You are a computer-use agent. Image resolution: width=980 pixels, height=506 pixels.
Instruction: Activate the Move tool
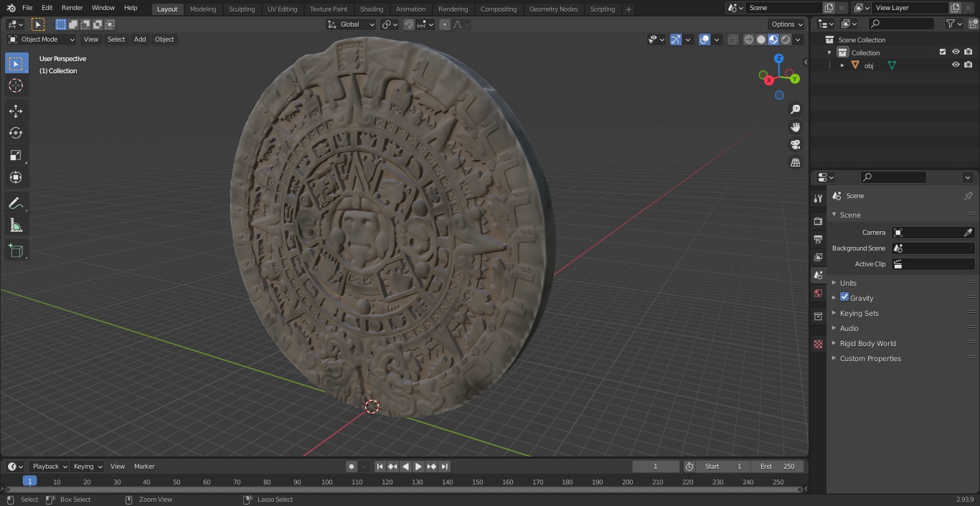(x=16, y=111)
